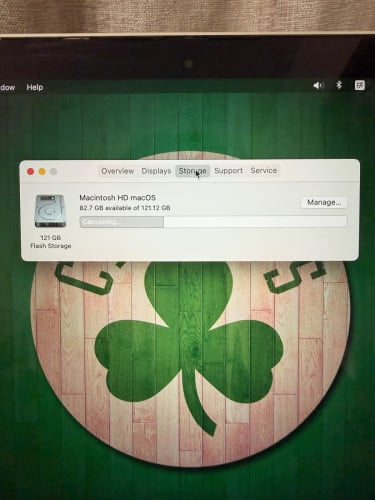Open the Bluetooth menu bar icon
The image size is (375, 500).
339,85
